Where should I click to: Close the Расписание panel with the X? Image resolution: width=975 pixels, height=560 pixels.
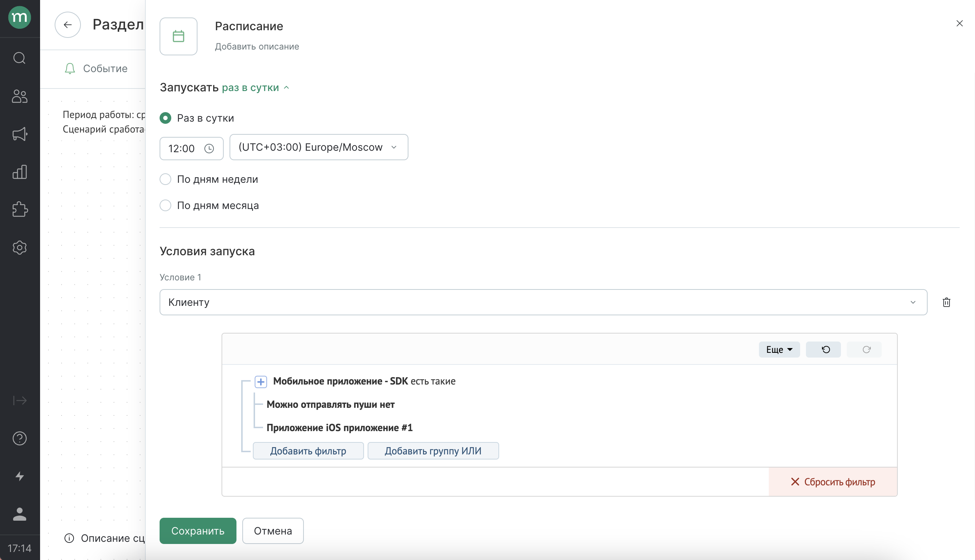(x=960, y=23)
